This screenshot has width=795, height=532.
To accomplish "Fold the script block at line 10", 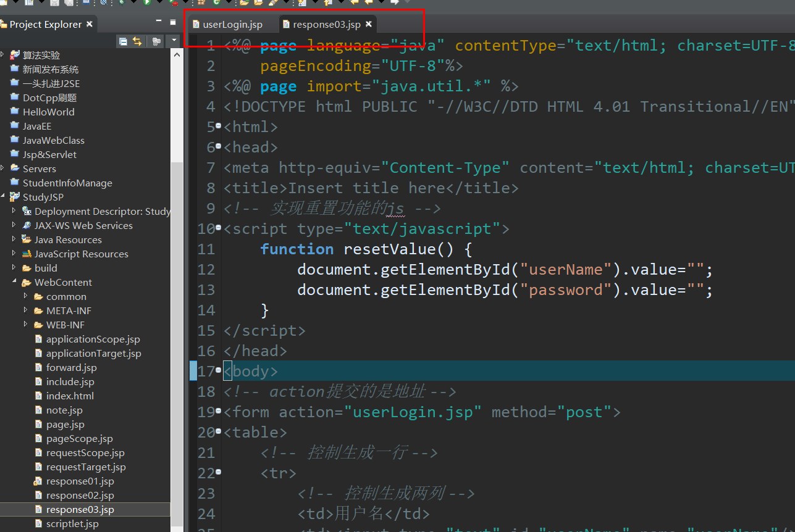I will (219, 228).
